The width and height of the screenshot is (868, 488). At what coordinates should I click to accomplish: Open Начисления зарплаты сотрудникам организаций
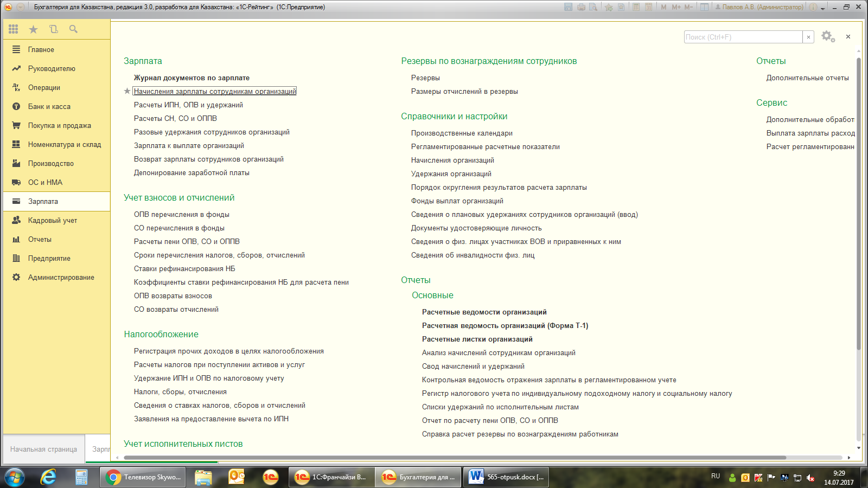215,91
